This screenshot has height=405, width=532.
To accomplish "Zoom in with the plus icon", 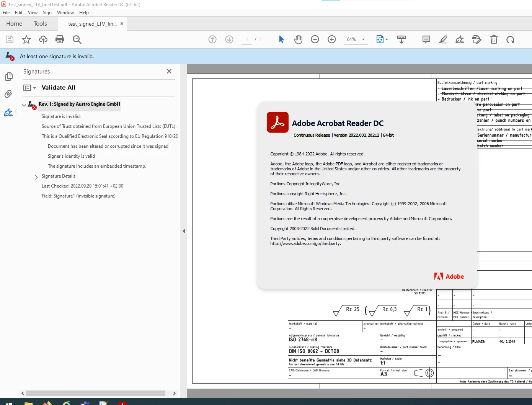I will tap(332, 39).
